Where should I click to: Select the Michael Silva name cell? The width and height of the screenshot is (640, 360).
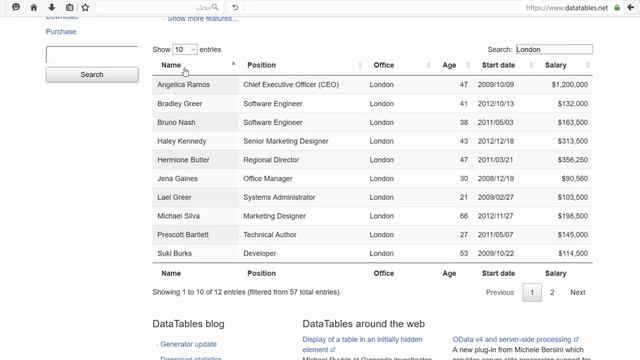coord(195,216)
